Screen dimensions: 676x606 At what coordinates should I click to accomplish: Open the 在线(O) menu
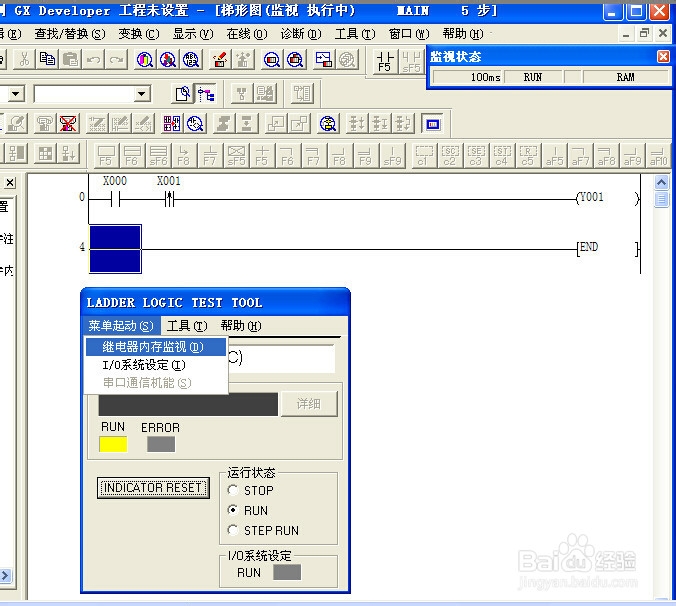[247, 34]
